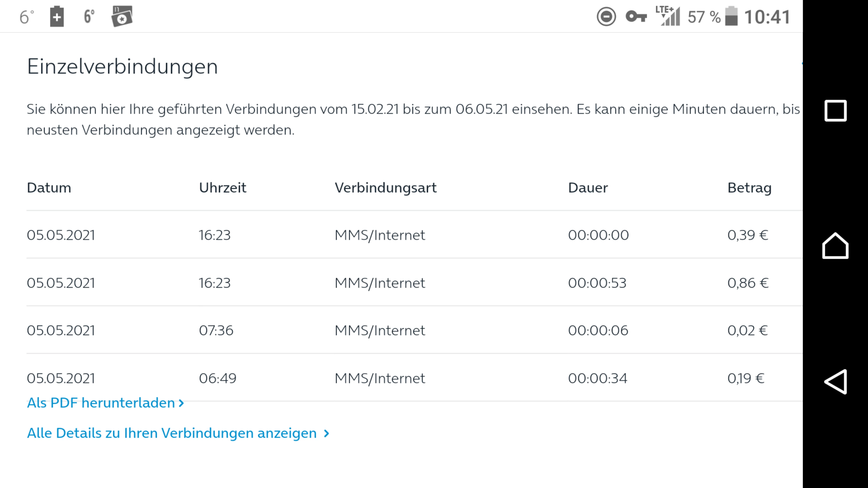
Task: Tap the LTE+ signal strength icon
Action: click(668, 16)
